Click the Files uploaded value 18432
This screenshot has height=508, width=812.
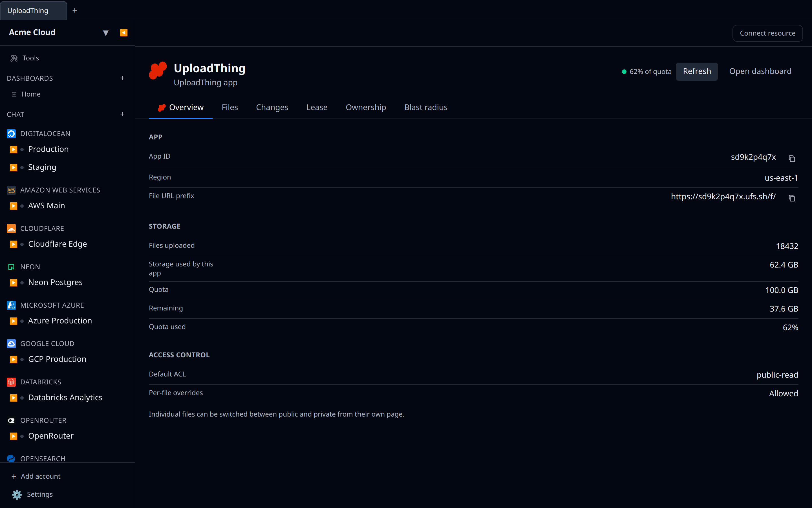coord(787,246)
